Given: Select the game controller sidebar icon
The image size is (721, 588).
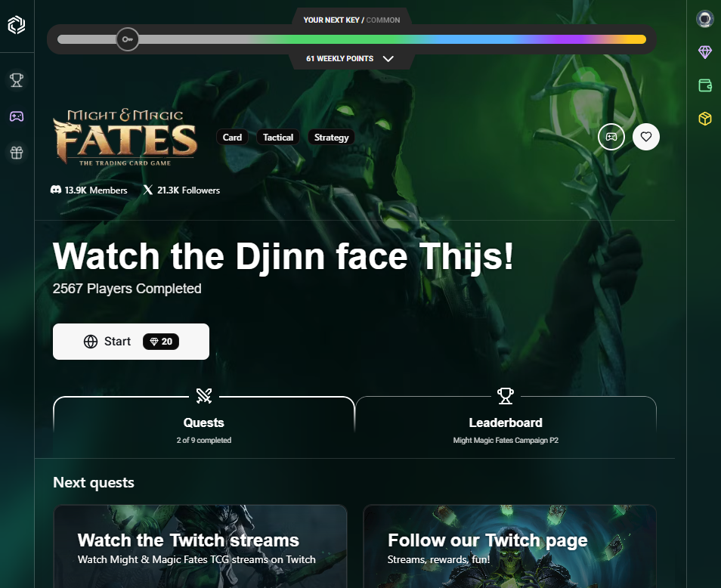Looking at the screenshot, I should click(17, 116).
